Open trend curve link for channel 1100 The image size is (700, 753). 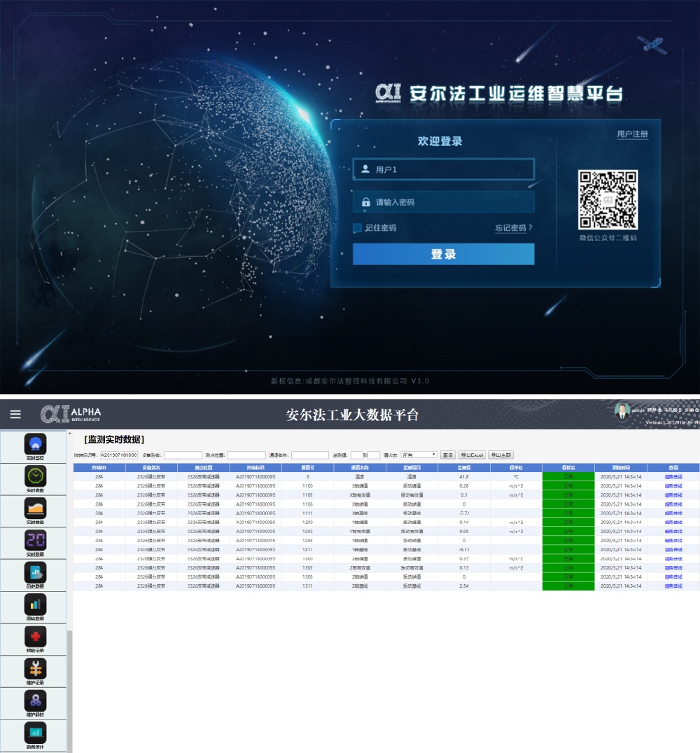[x=673, y=486]
